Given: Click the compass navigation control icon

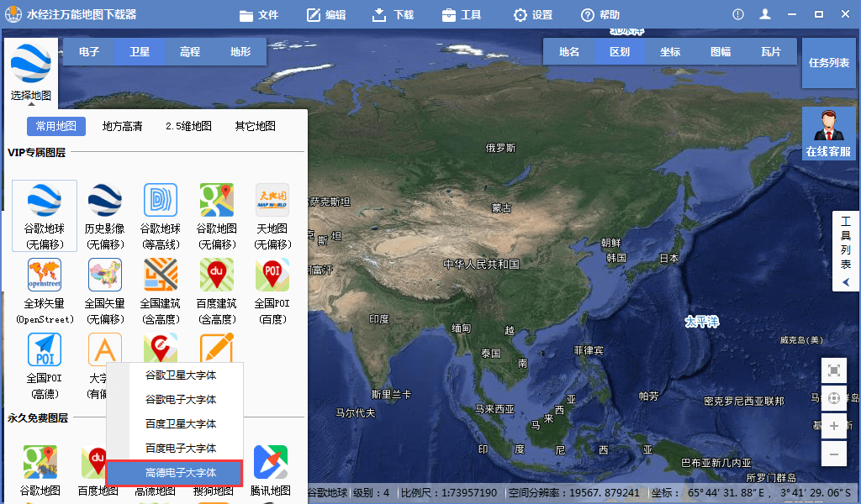Looking at the screenshot, I should 833,398.
